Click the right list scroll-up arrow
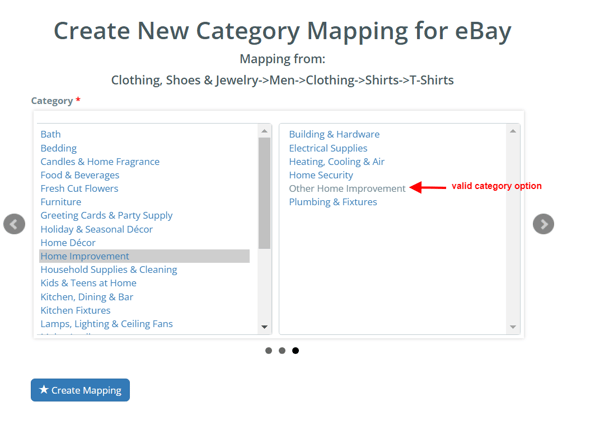Image resolution: width=595 pixels, height=430 pixels. [x=513, y=131]
